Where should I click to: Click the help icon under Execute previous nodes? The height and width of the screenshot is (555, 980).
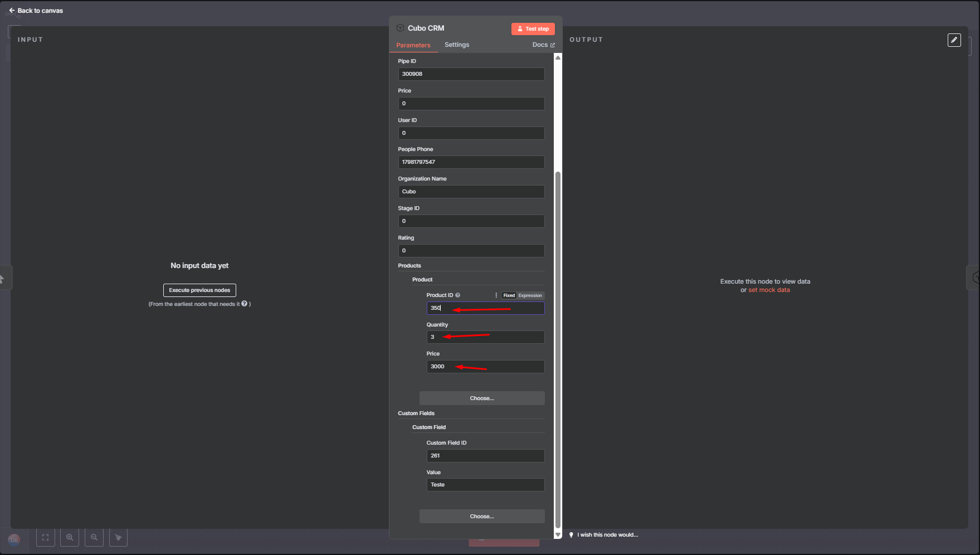click(244, 304)
